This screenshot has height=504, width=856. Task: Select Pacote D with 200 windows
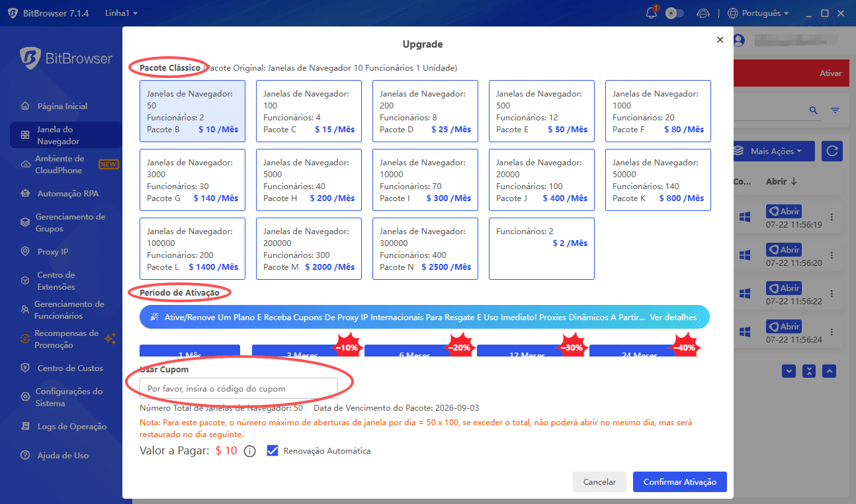pos(425,111)
